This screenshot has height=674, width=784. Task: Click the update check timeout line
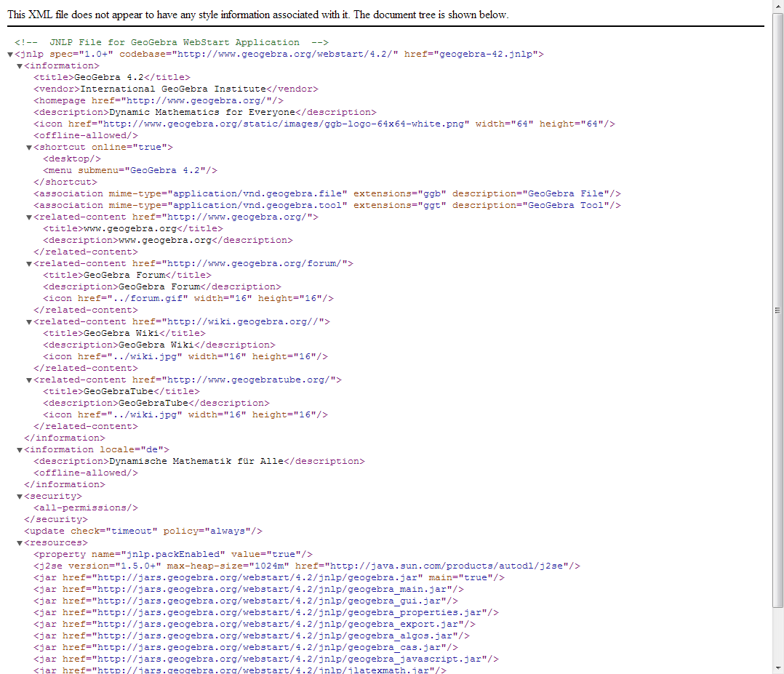click(143, 531)
